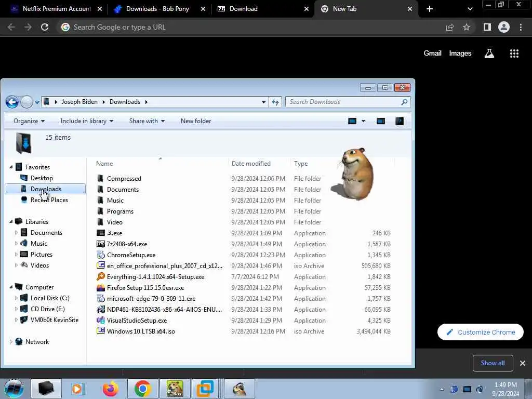This screenshot has width=532, height=399.
Task: Open the Share with dropdown
Action: pyautogui.click(x=147, y=121)
